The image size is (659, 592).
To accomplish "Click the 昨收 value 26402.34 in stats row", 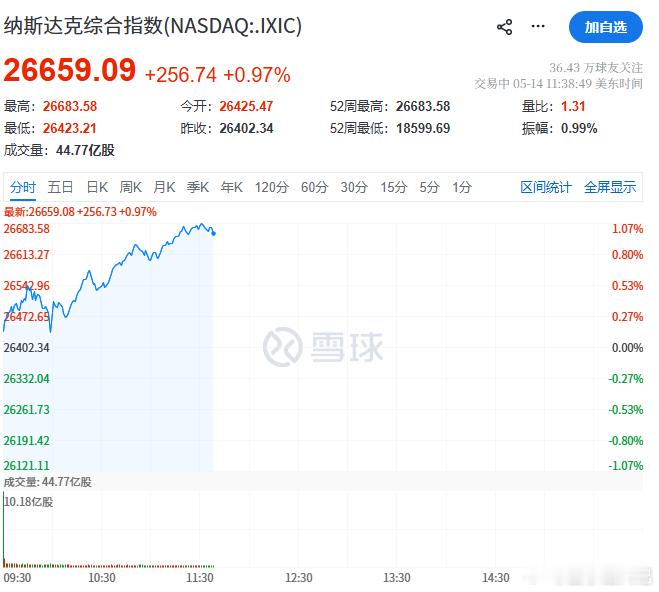I will (x=246, y=128).
